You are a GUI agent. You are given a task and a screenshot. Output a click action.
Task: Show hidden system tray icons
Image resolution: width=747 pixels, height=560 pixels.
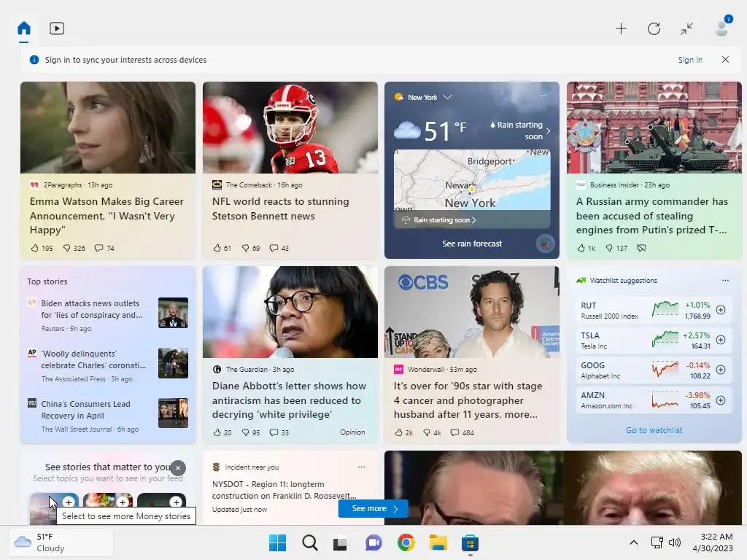click(634, 542)
